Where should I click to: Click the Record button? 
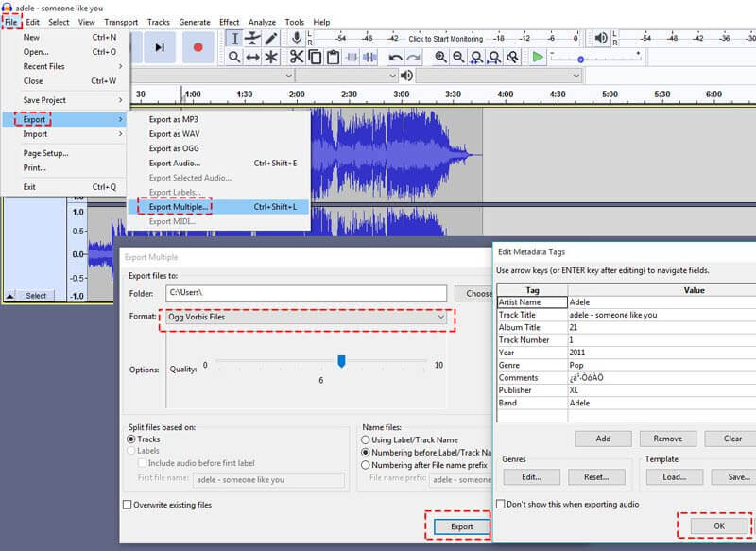tap(198, 47)
